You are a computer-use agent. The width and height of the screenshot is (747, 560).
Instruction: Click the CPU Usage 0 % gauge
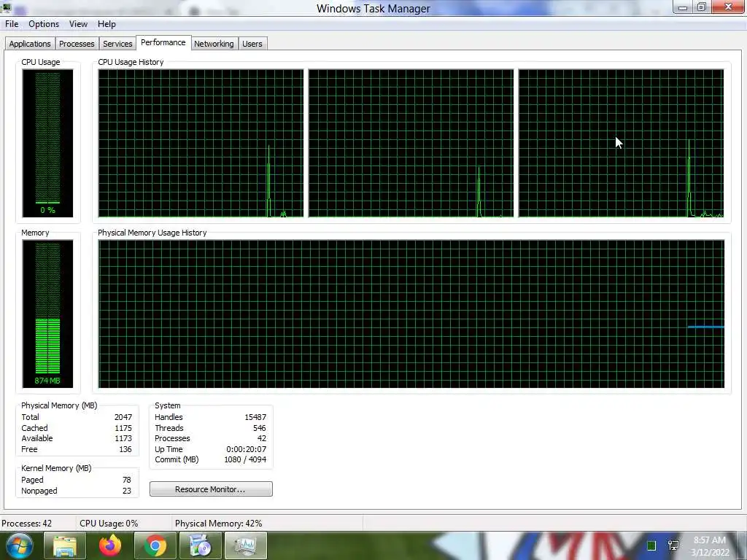tap(47, 144)
